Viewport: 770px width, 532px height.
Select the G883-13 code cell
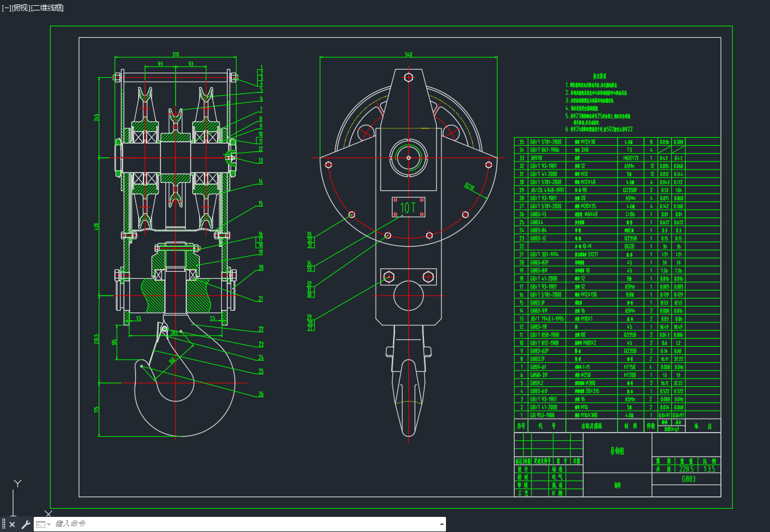(538, 214)
